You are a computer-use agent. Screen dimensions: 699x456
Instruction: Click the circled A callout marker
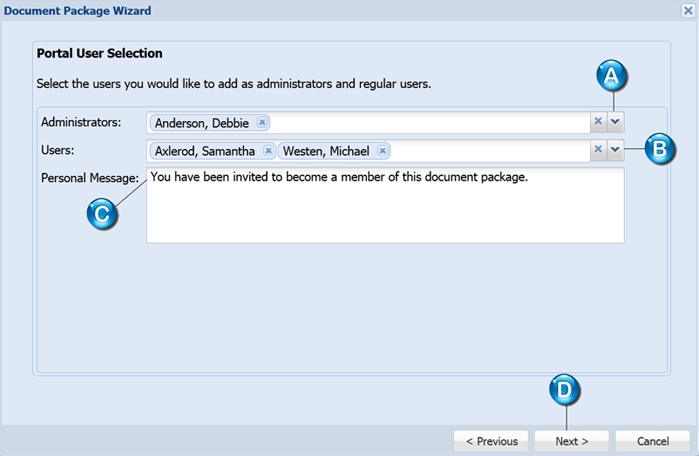(x=612, y=76)
